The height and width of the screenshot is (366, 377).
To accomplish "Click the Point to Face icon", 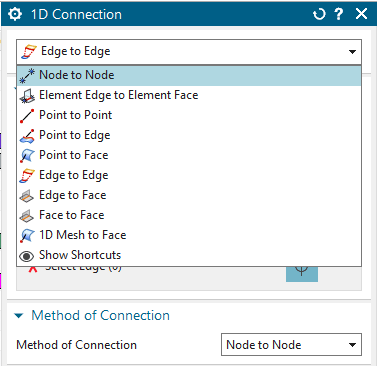I will point(27,156).
